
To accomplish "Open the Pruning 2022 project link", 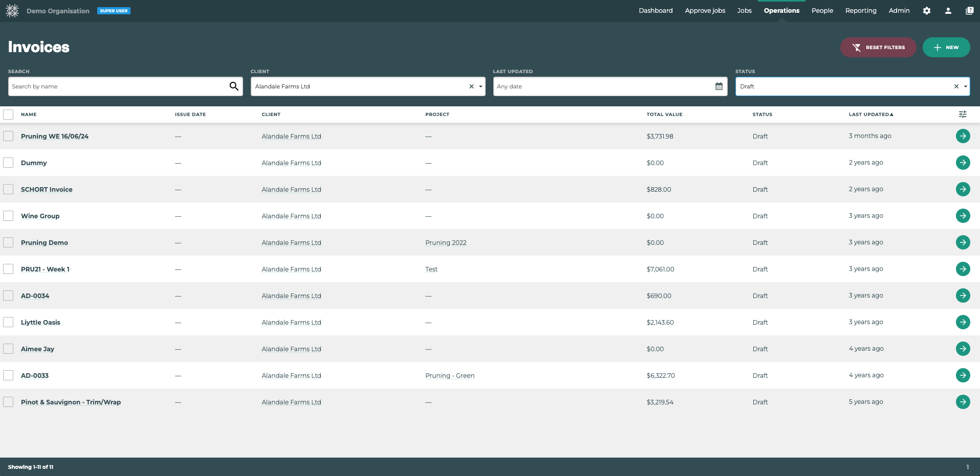I will [x=445, y=242].
